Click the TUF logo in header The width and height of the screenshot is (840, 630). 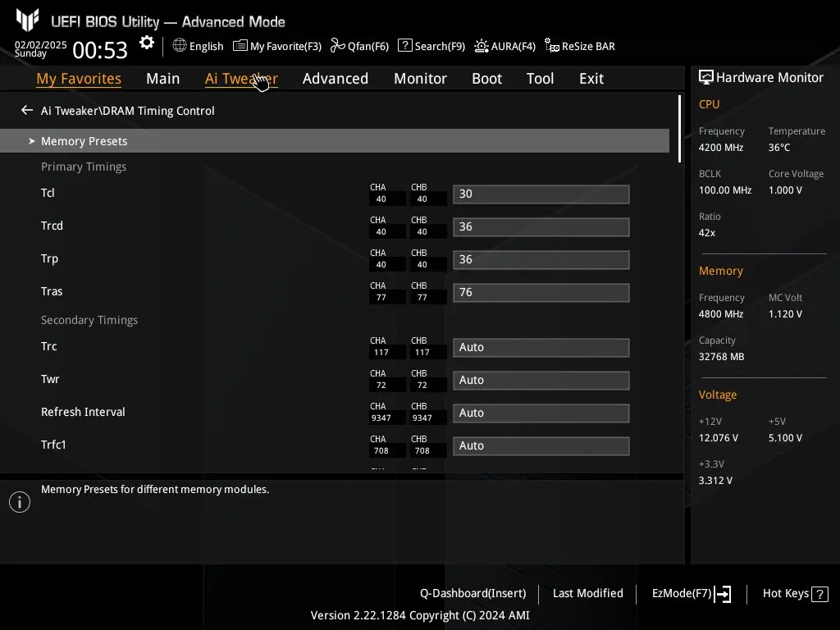(27, 21)
